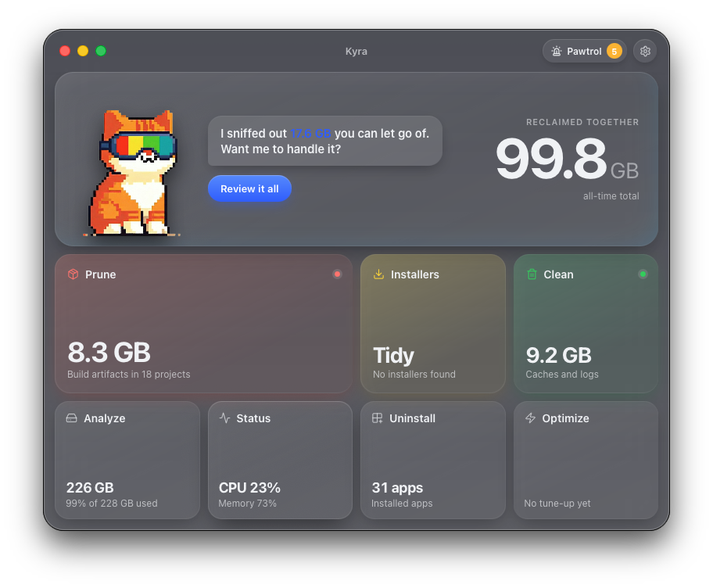This screenshot has height=588, width=713.
Task: Click the 8.3 GB value on the Prune card
Action: pyautogui.click(x=109, y=353)
